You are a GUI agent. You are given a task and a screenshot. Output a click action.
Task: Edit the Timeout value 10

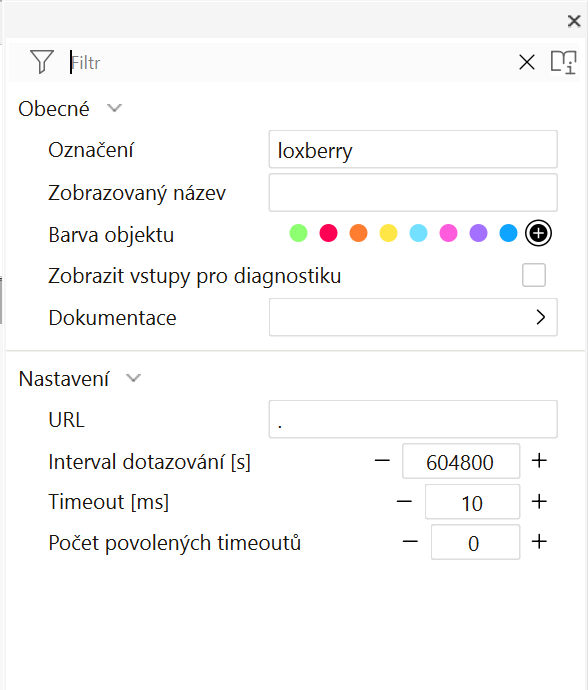[x=472, y=502]
